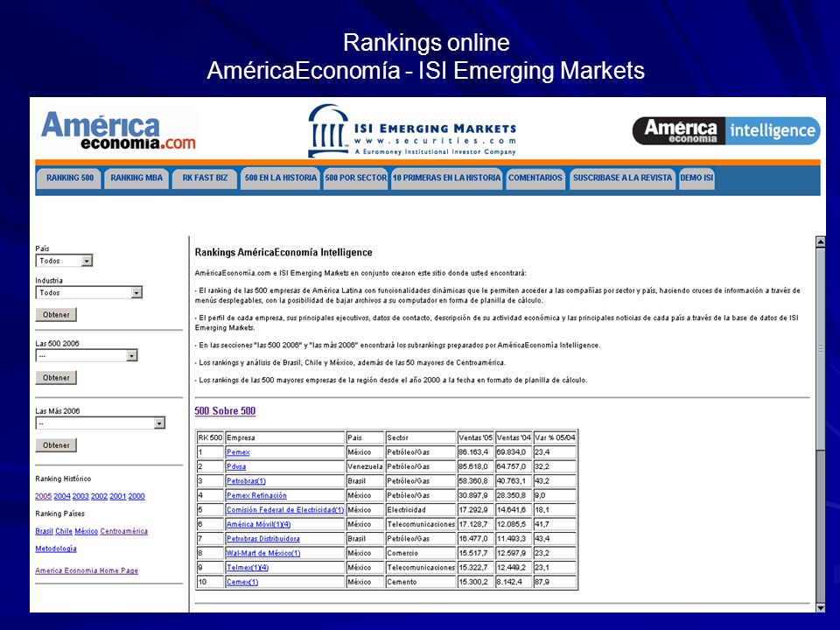Open the Chile country ranking link
The width and height of the screenshot is (840, 630).
click(64, 531)
